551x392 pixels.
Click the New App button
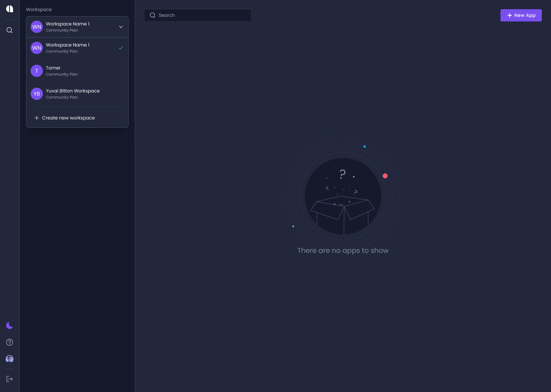click(521, 15)
